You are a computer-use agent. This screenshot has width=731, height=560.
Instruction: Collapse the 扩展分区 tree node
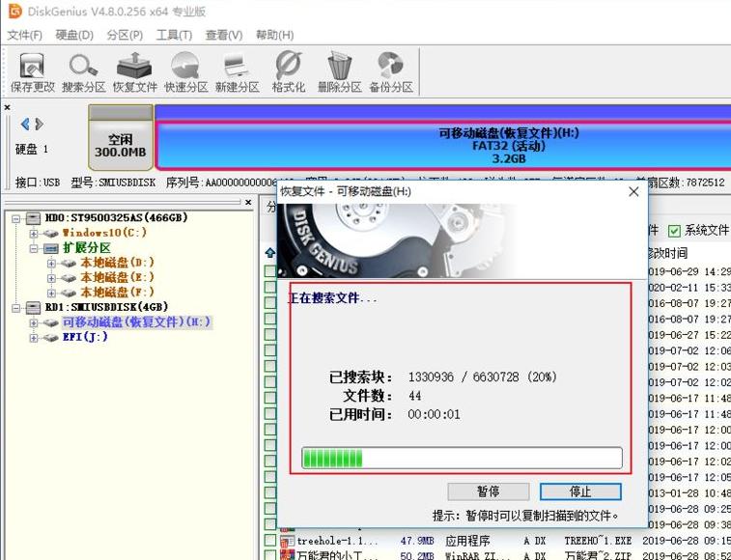34,248
